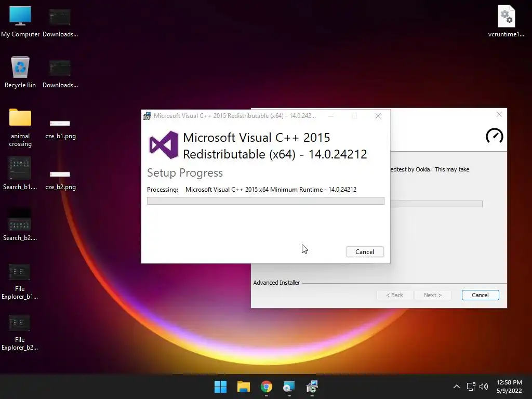
Task: Open network settings in the tray
Action: pos(471,387)
